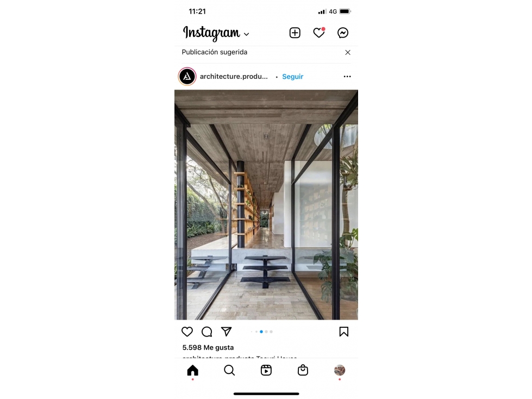Open your profile picture tab
Viewport: 532px width, 399px height.
click(340, 370)
